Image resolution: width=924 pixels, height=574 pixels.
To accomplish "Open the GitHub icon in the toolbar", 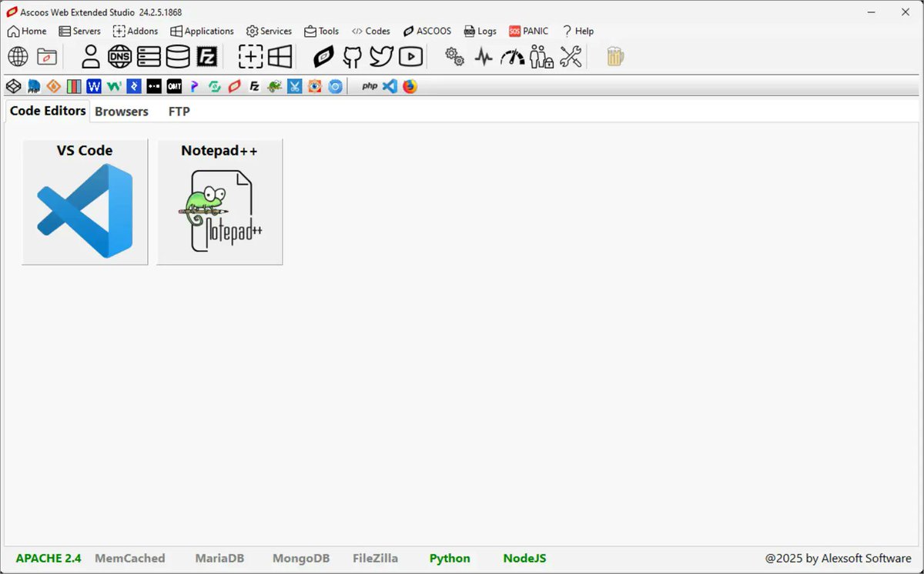I will coord(352,56).
